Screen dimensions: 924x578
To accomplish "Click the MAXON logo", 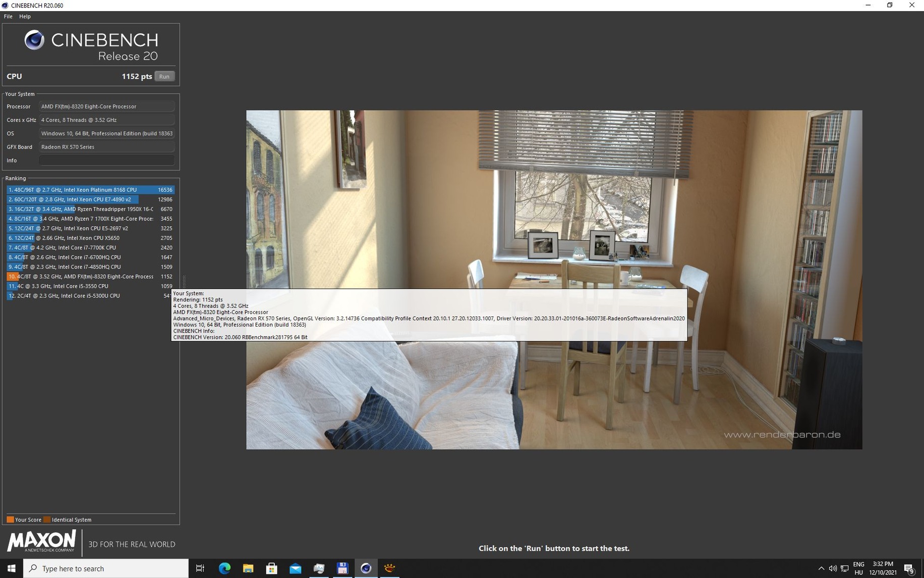I will 41,542.
